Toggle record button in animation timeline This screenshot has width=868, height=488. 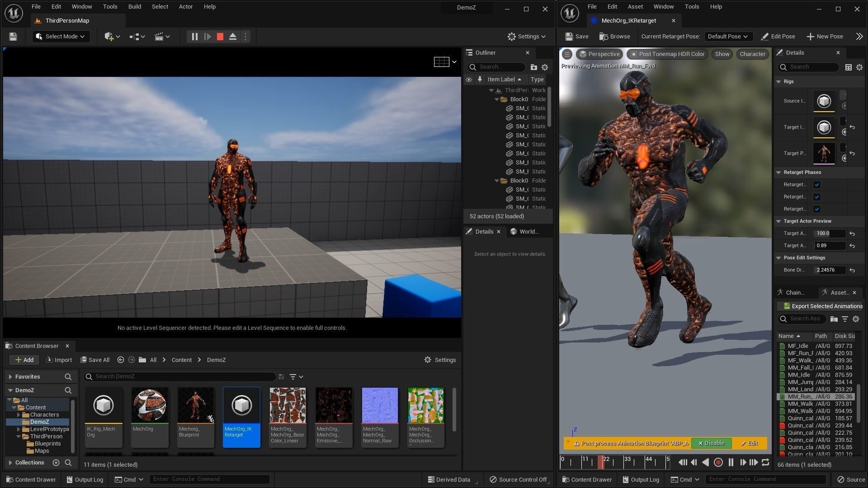(718, 463)
